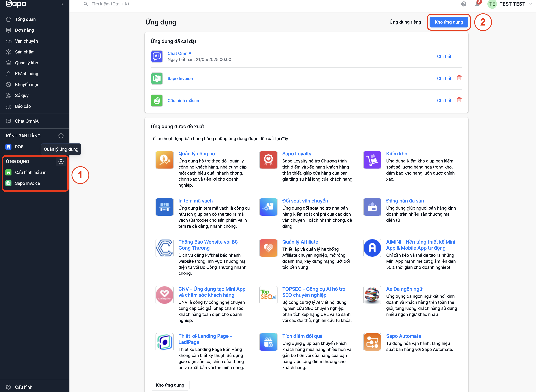
Task: Click the bottom Kho ứng dụng button
Action: coord(170,385)
